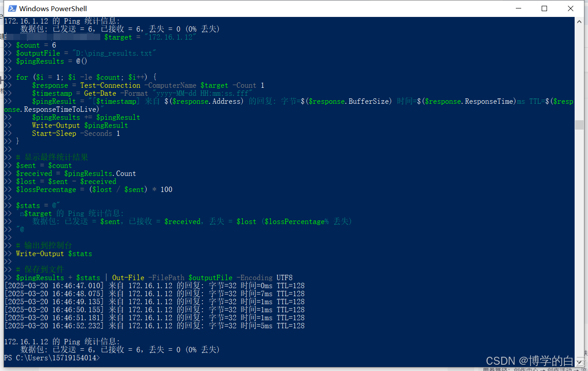Click the '$target = "172.16.1.12"' assignment

(150, 37)
